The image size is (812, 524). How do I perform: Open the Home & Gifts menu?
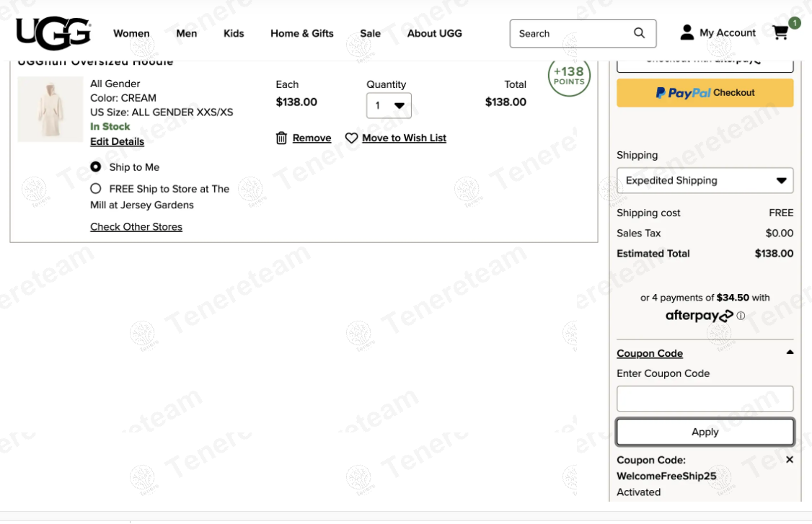(x=301, y=33)
